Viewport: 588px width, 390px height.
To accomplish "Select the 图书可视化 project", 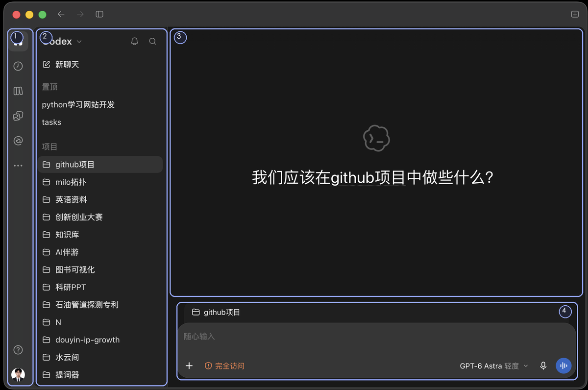I will click(x=100, y=270).
